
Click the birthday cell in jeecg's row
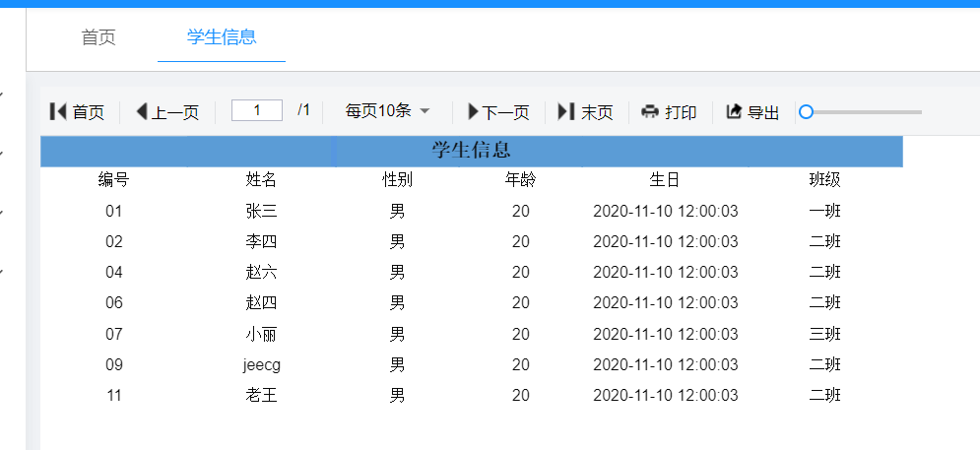click(x=665, y=364)
